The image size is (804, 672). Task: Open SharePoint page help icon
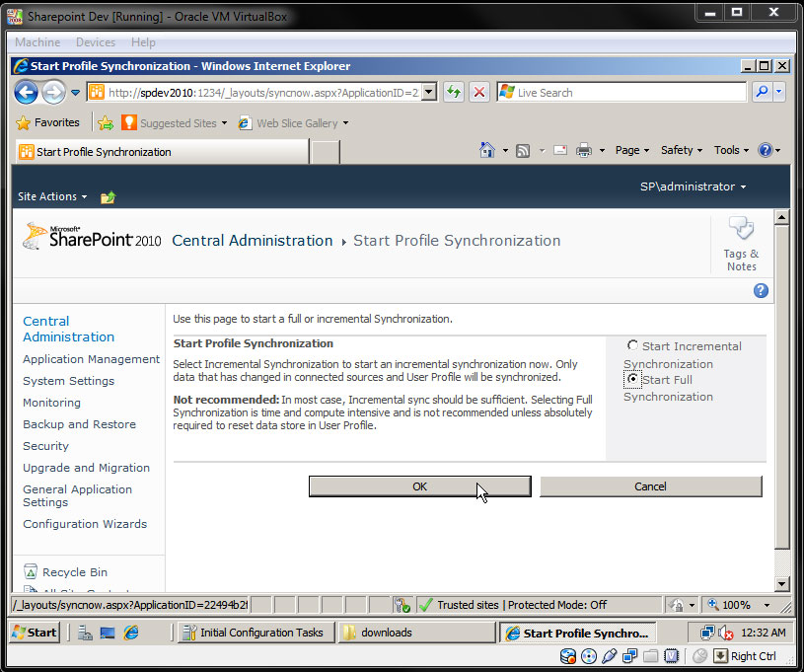pyautogui.click(x=761, y=291)
